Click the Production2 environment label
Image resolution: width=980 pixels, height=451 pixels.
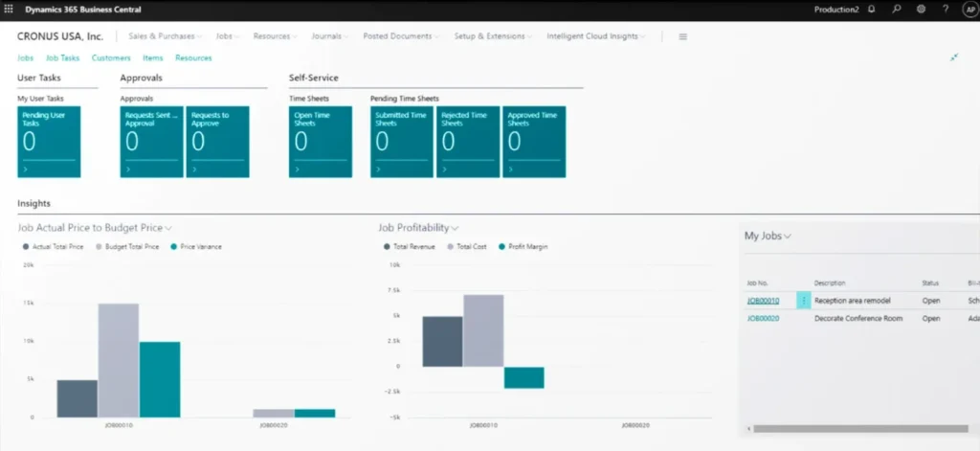[x=836, y=10]
